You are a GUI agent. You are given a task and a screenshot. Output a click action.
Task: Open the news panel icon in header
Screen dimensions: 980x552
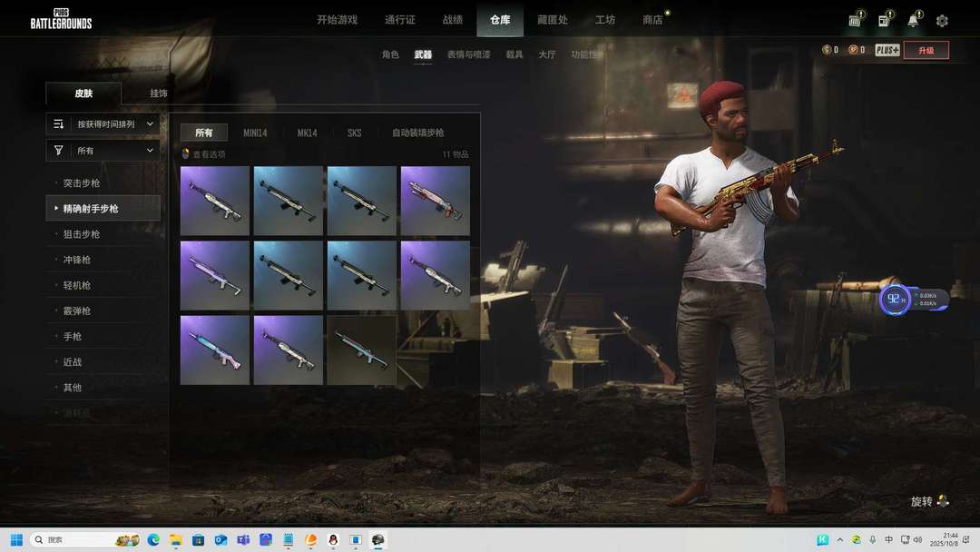coord(884,20)
